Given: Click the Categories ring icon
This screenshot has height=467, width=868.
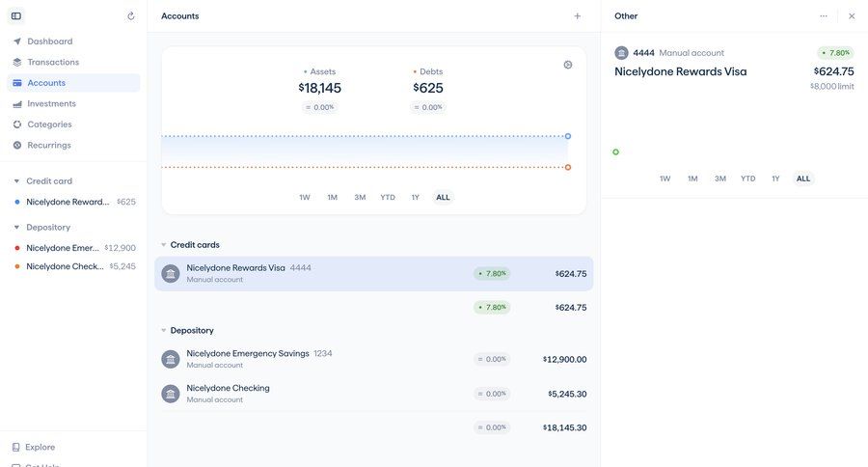Looking at the screenshot, I should [x=17, y=124].
